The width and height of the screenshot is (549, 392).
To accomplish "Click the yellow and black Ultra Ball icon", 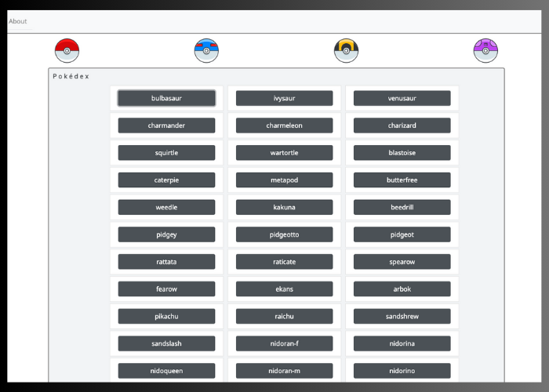I will 346,51.
